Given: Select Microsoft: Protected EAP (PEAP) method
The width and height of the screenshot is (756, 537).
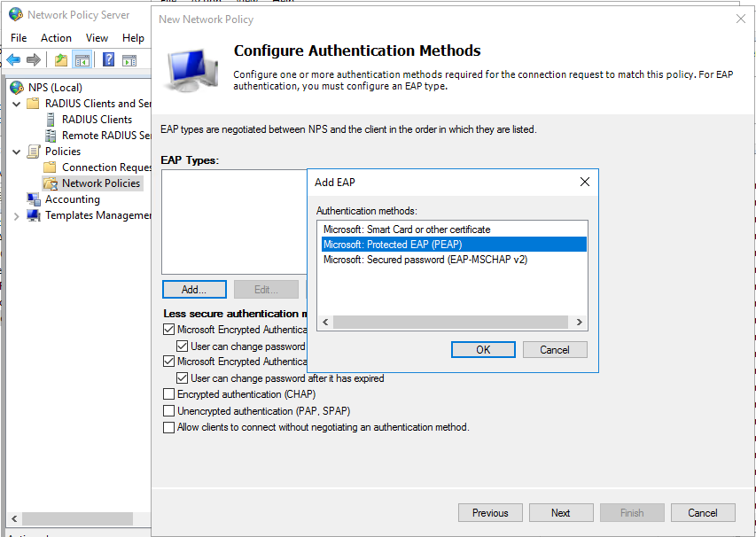Looking at the screenshot, I should (x=454, y=245).
